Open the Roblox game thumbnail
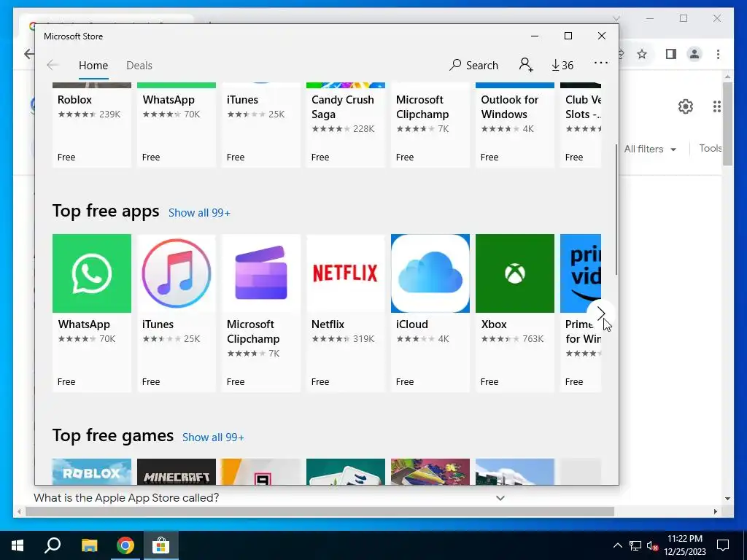This screenshot has height=560, width=747. 91,472
